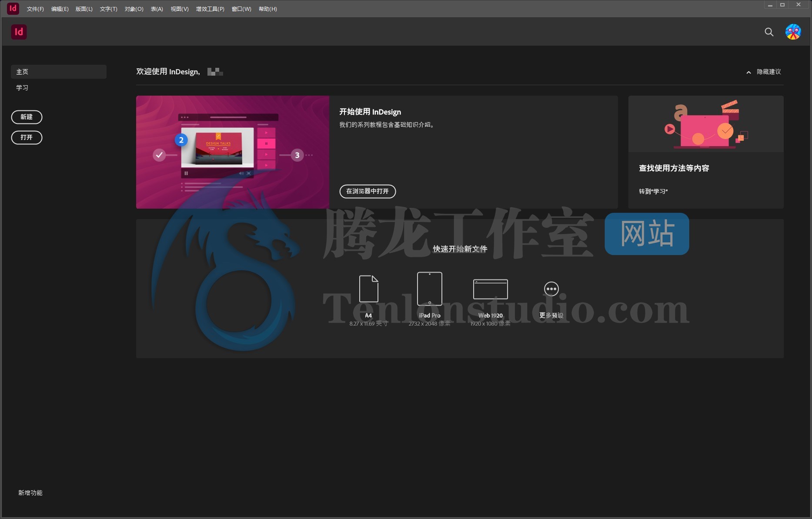Image resolution: width=812 pixels, height=519 pixels.
Task: Click the InDesign home logo icon
Action: 19,32
